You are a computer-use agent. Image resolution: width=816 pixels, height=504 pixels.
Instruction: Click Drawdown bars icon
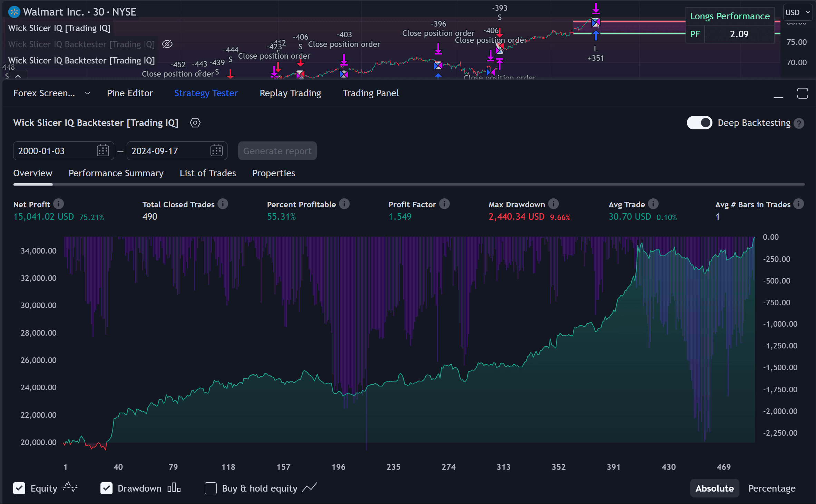[174, 488]
